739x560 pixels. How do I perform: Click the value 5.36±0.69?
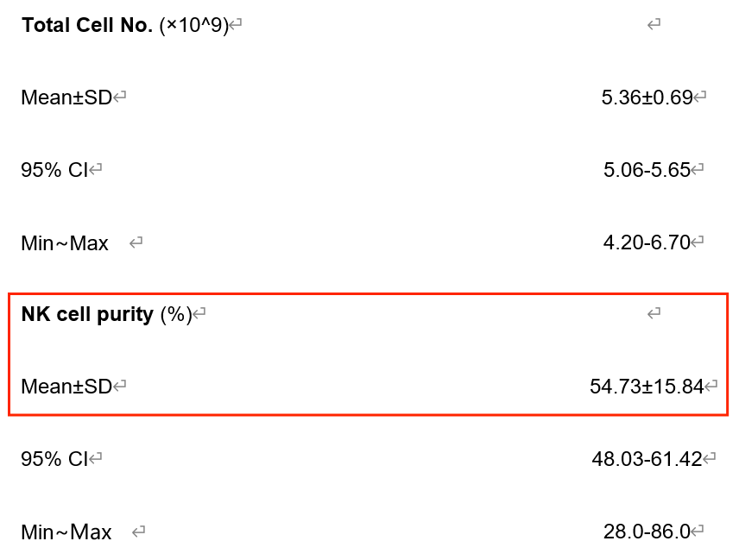(647, 98)
